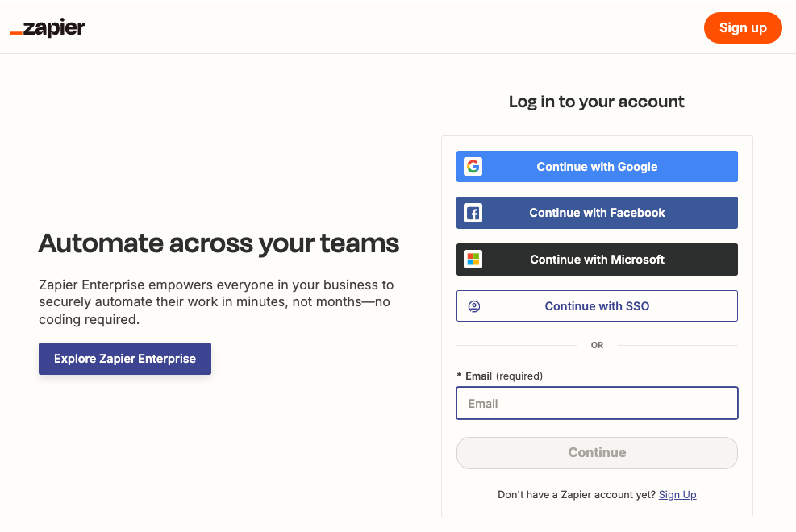Click the grey Continue button
Image resolution: width=796 pixels, height=532 pixels.
pyautogui.click(x=597, y=453)
